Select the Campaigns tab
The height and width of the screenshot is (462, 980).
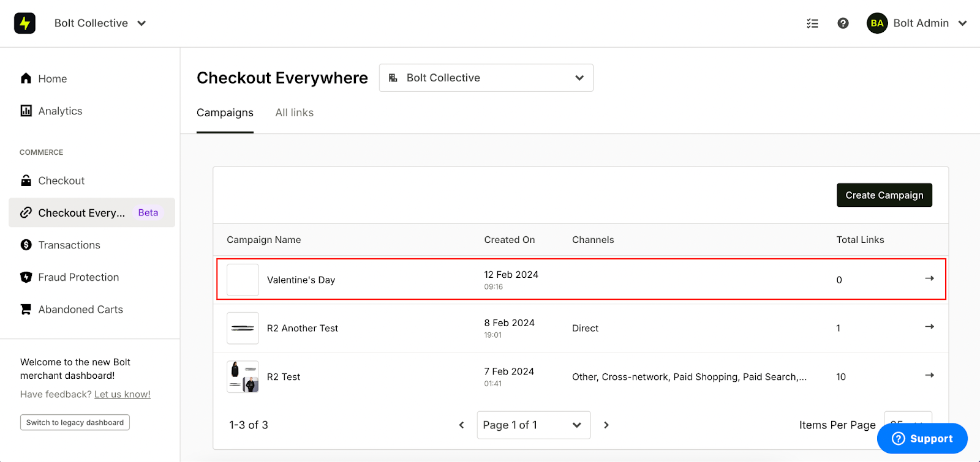(225, 113)
